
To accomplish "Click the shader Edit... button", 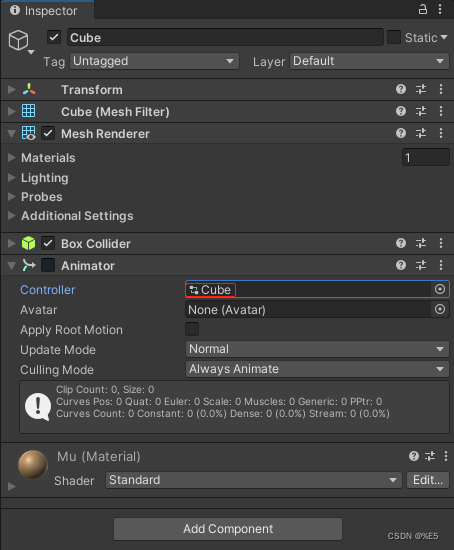I will pos(428,480).
